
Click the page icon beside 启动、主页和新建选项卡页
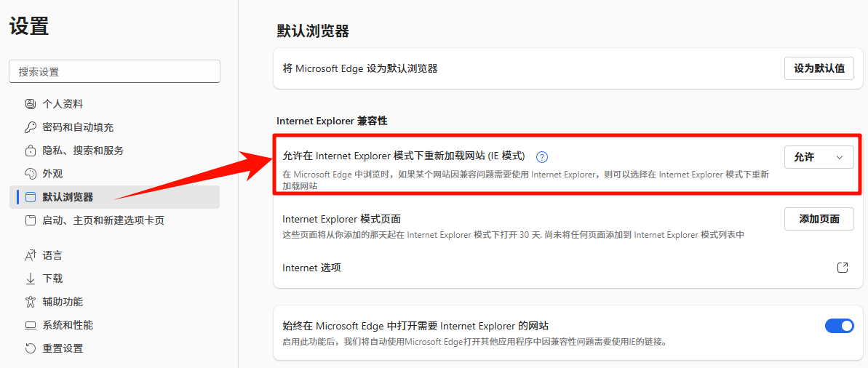click(x=31, y=220)
